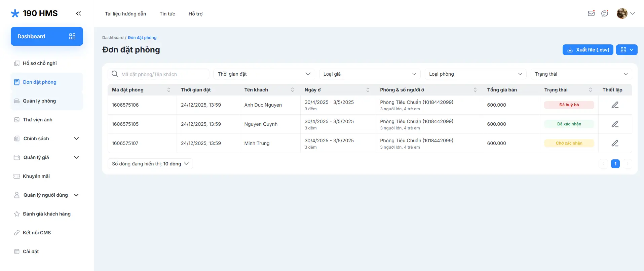644x271 pixels.
Task: Expand the Thời gian đặt filter
Action: coord(264,74)
